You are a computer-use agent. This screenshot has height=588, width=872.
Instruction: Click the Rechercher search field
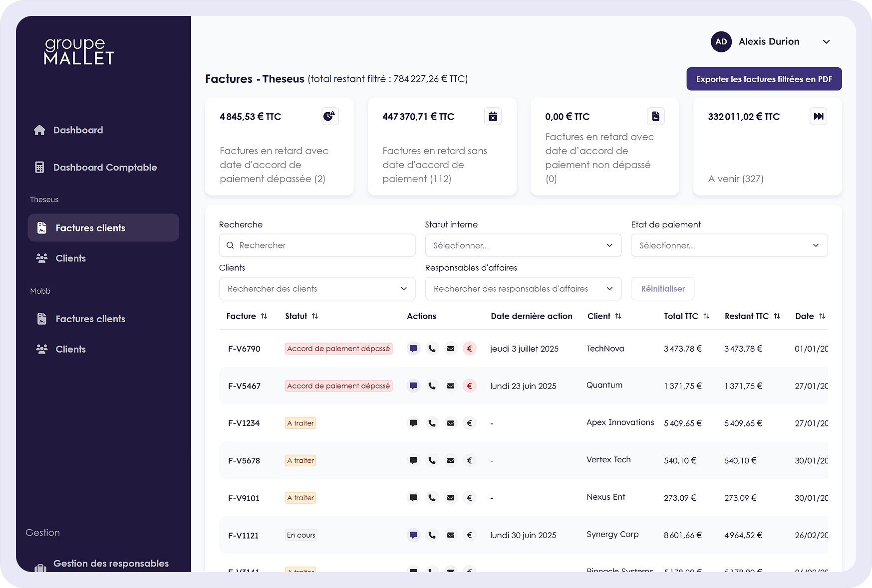[x=317, y=245]
